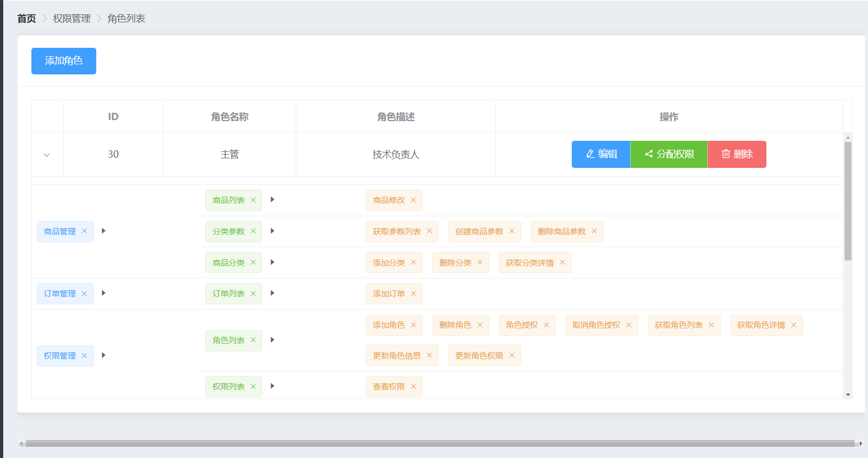Click the 角色描述 column header

(x=396, y=117)
